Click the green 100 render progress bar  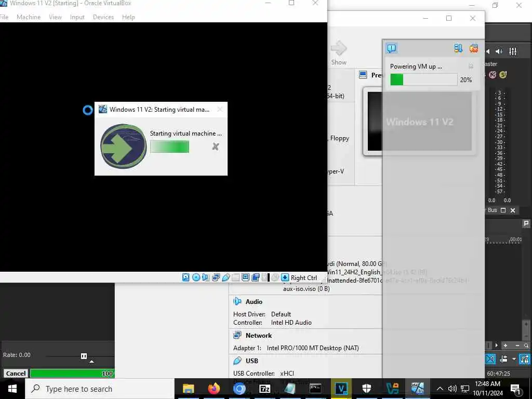click(72, 373)
